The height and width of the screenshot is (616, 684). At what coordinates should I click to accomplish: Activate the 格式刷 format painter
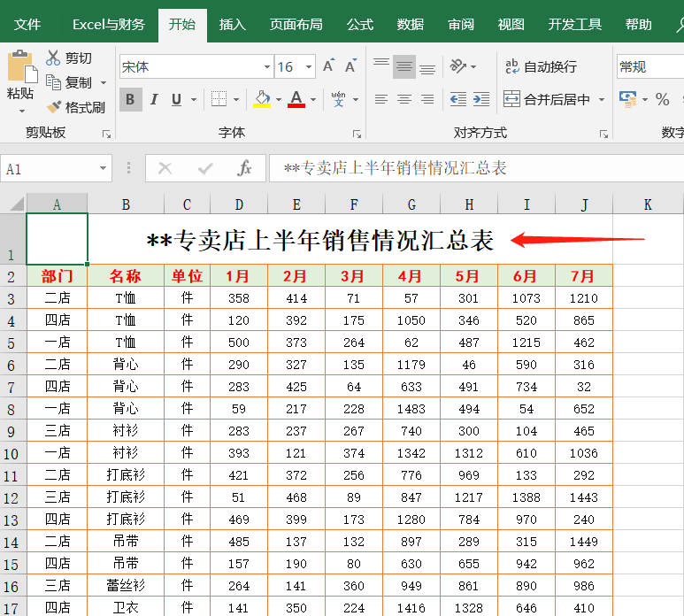tap(76, 107)
